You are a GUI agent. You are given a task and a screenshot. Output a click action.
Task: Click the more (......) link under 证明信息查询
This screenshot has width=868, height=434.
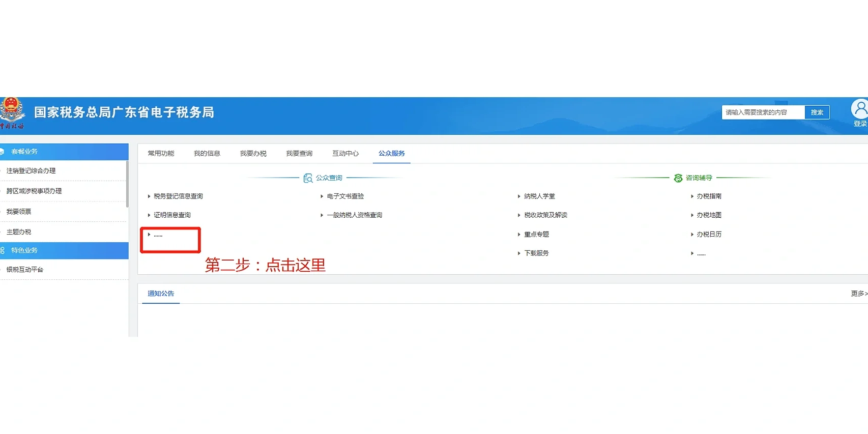click(x=158, y=235)
